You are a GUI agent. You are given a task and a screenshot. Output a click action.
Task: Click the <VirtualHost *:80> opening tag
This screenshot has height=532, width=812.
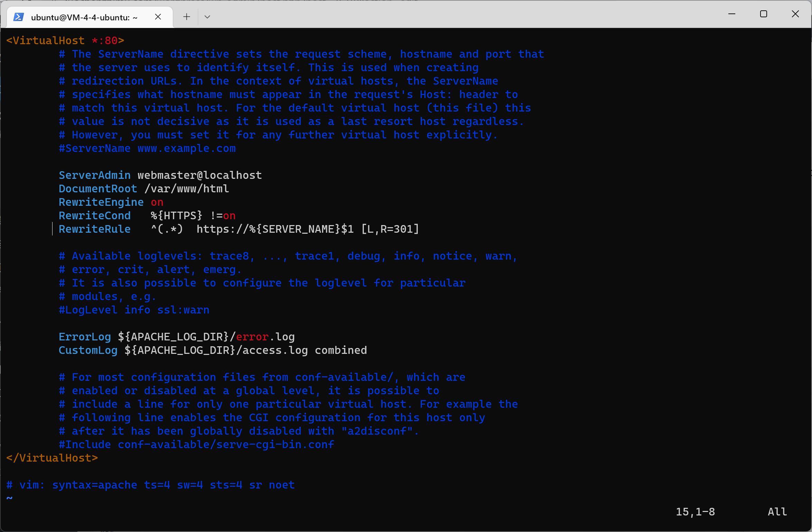point(65,41)
